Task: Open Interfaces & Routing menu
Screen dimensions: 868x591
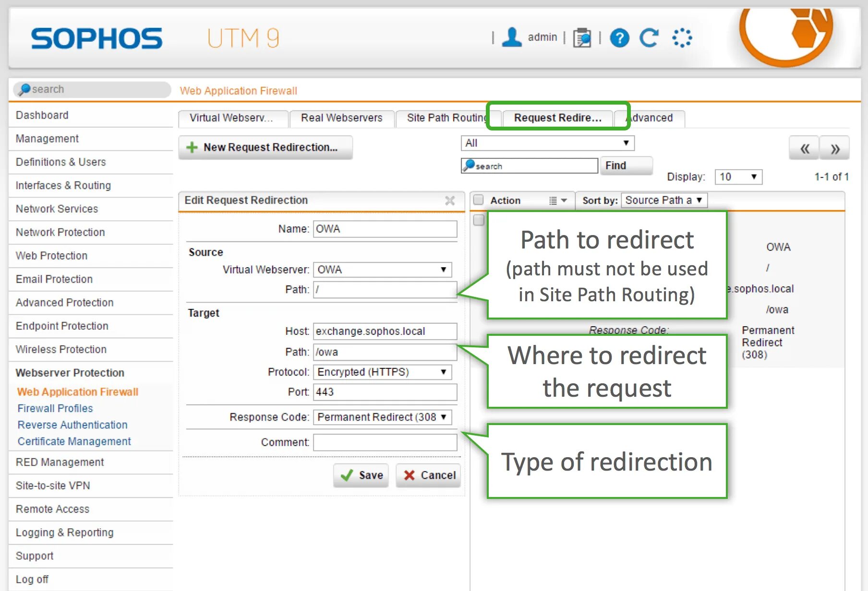Action: [91, 185]
